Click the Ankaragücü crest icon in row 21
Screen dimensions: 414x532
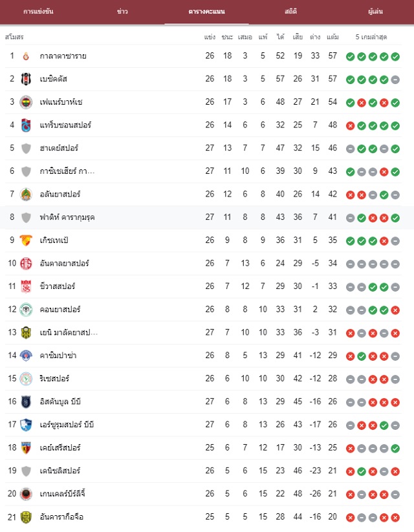26,517
